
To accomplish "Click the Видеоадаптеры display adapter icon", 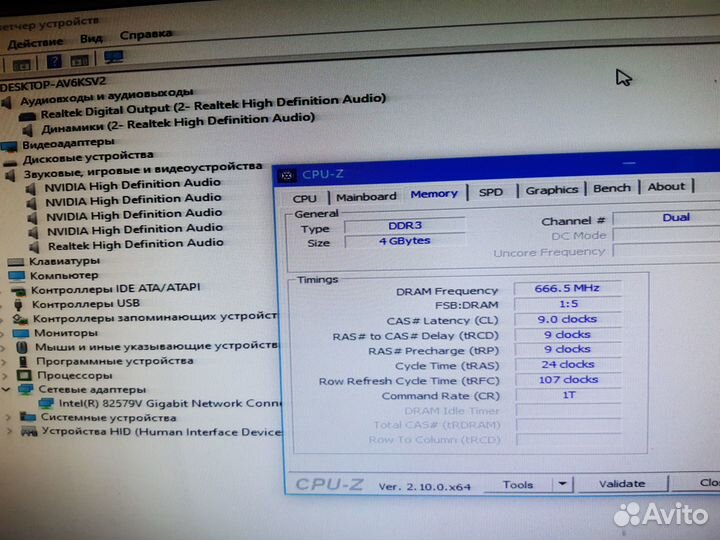I will (x=10, y=145).
